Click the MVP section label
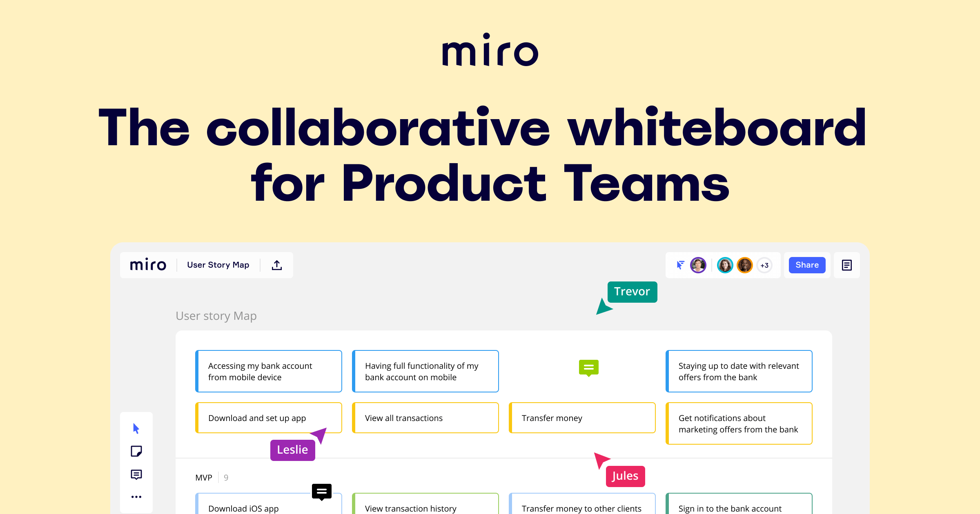980x514 pixels. (204, 478)
